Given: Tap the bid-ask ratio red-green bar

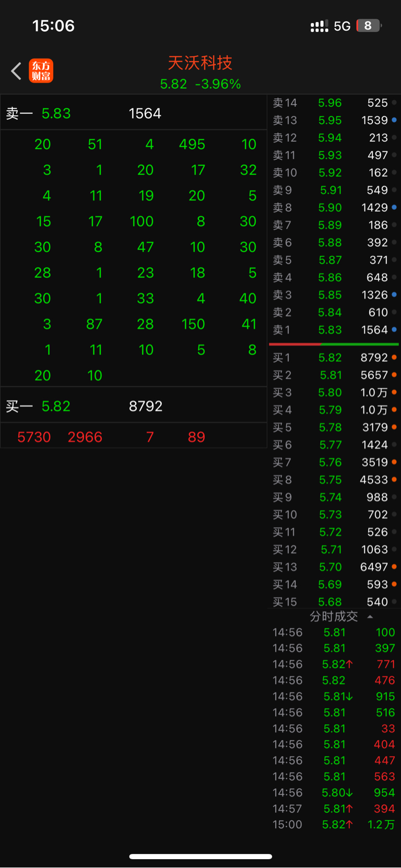Looking at the screenshot, I should pyautogui.click(x=334, y=344).
